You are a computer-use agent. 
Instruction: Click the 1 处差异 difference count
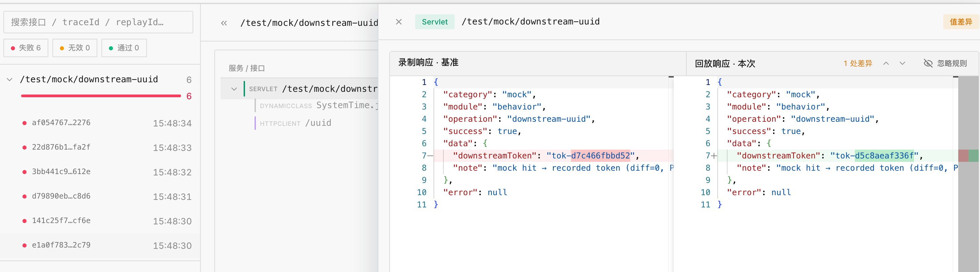858,64
